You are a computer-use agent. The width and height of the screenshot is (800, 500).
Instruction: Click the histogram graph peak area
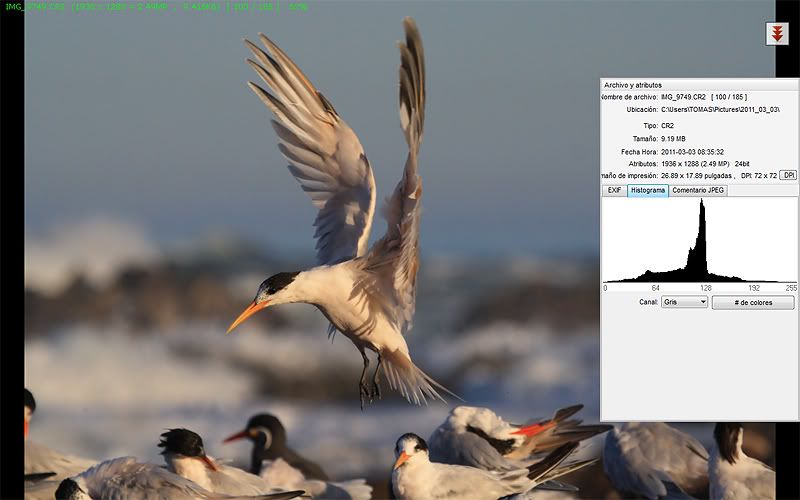pos(702,240)
